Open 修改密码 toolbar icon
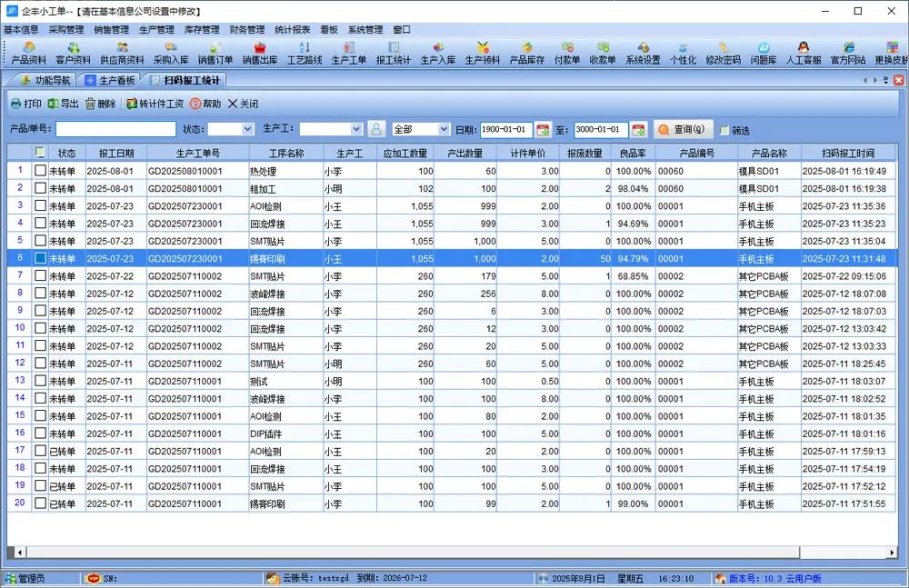 pyautogui.click(x=723, y=53)
